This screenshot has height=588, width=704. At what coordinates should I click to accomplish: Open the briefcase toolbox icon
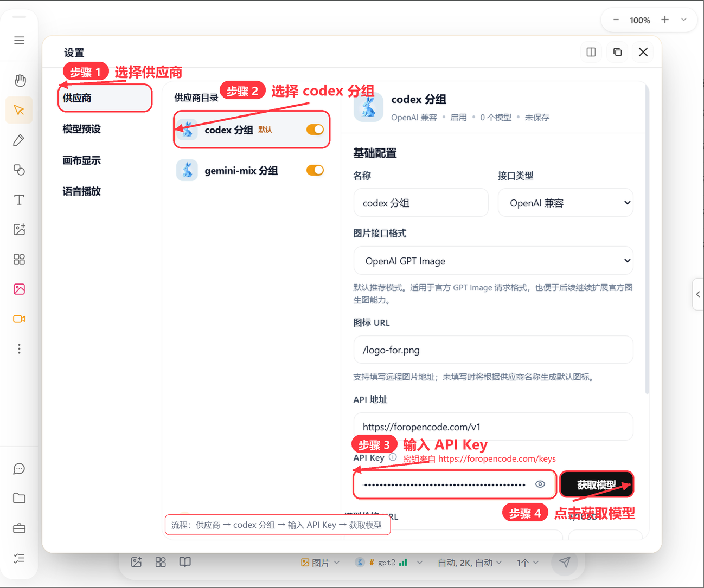click(x=19, y=528)
